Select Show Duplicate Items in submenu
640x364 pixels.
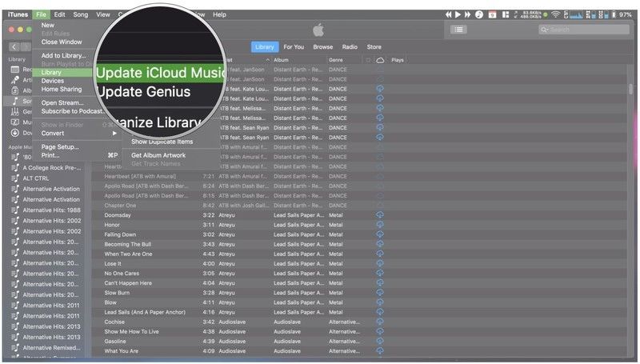(x=162, y=142)
